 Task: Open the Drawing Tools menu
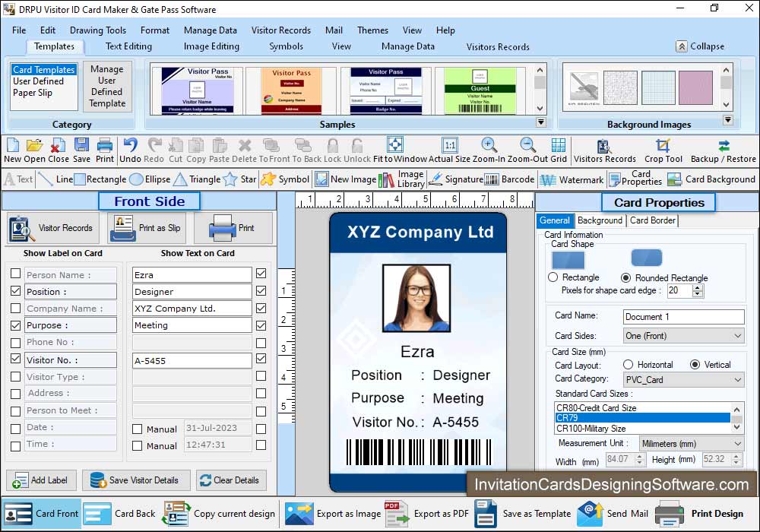coord(98,30)
